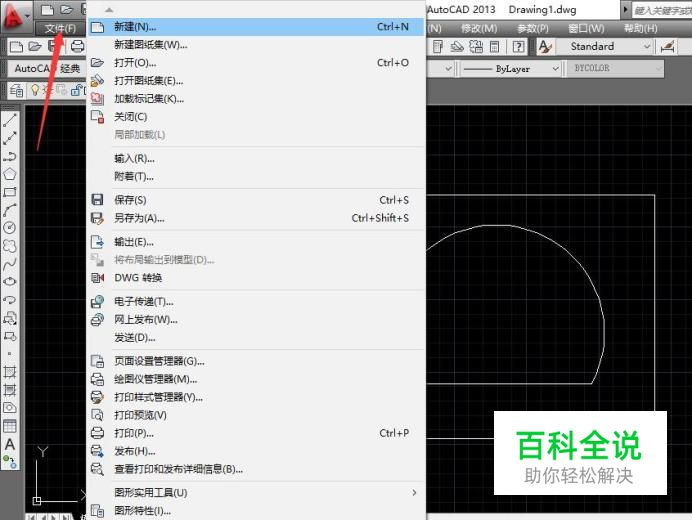Expand the AutoCAD 经典 workspace dropdown
The width and height of the screenshot is (692, 520).
pyautogui.click(x=47, y=68)
